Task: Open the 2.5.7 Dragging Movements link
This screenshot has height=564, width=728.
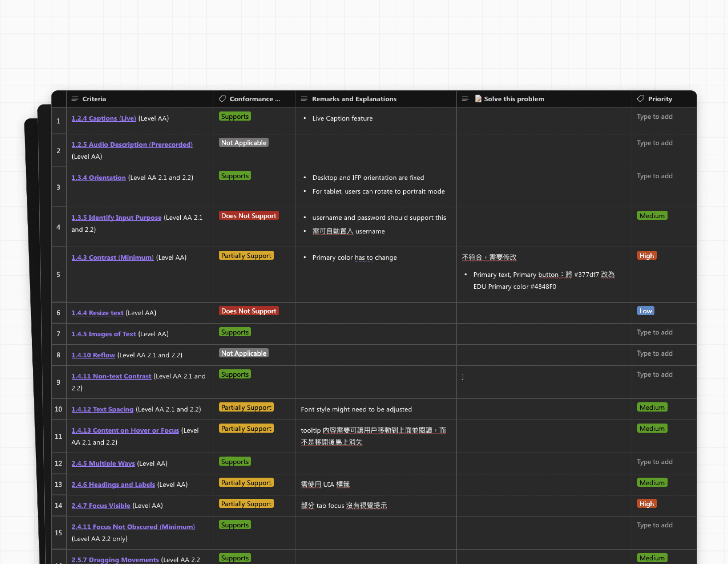Action: 115,560
